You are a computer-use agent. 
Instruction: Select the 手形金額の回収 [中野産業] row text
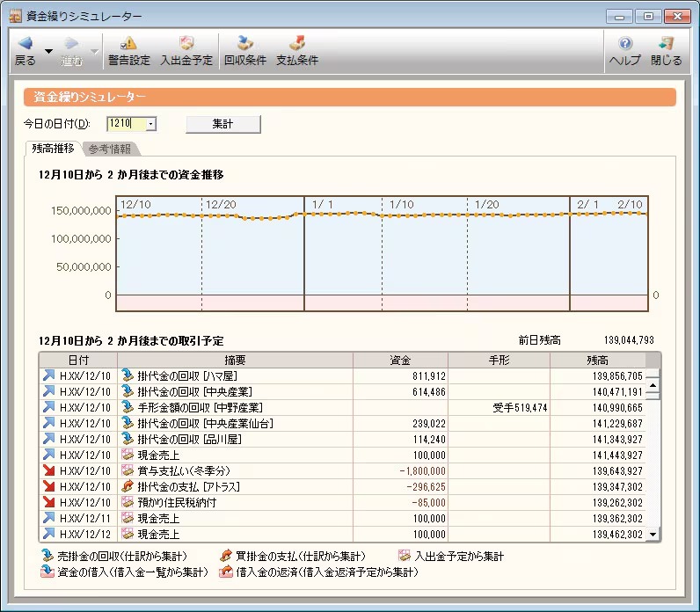[x=200, y=407]
